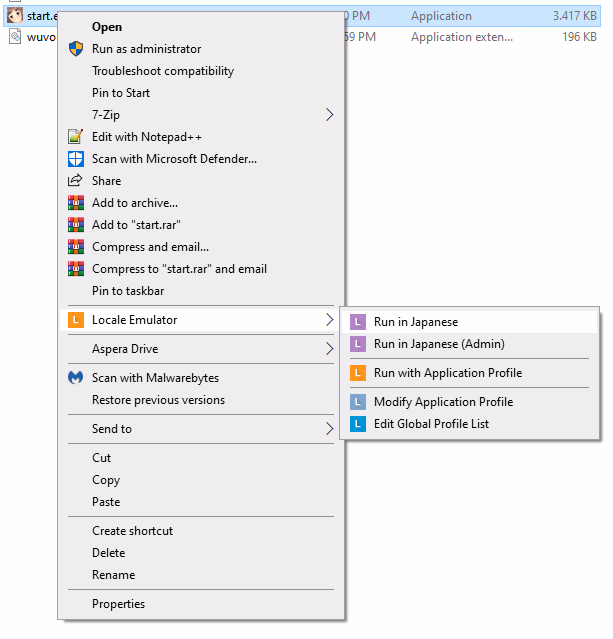Select Modify Application Profile

click(x=443, y=402)
